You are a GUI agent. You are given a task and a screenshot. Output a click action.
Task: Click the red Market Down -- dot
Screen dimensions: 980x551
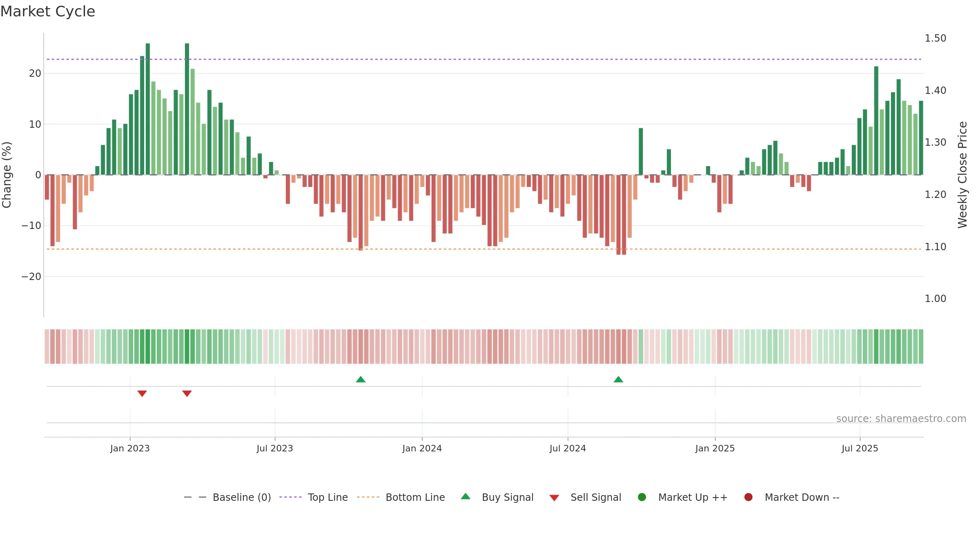click(x=748, y=497)
